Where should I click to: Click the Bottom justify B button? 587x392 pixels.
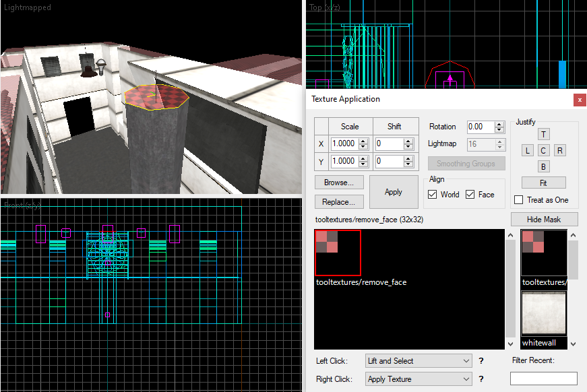click(544, 166)
